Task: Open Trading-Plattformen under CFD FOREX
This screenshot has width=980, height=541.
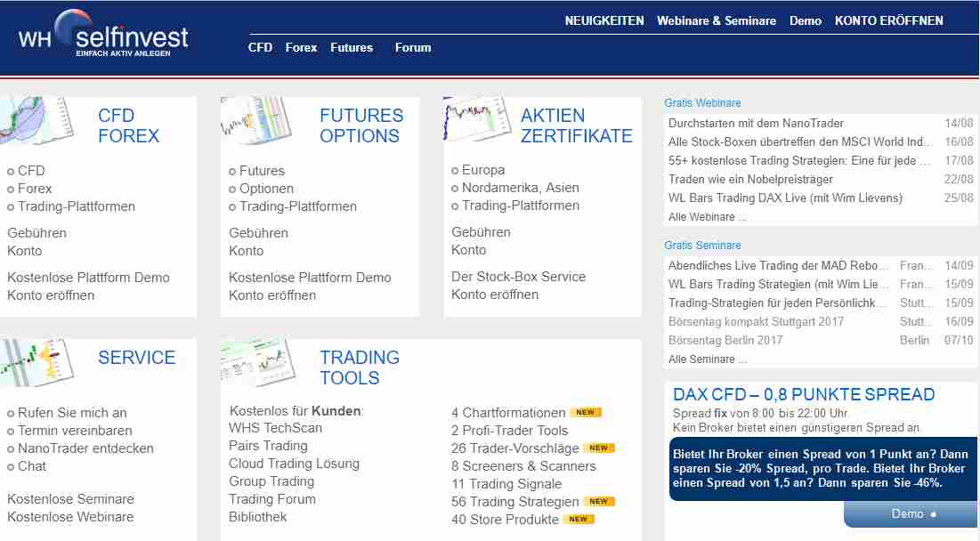Action: 77,206
